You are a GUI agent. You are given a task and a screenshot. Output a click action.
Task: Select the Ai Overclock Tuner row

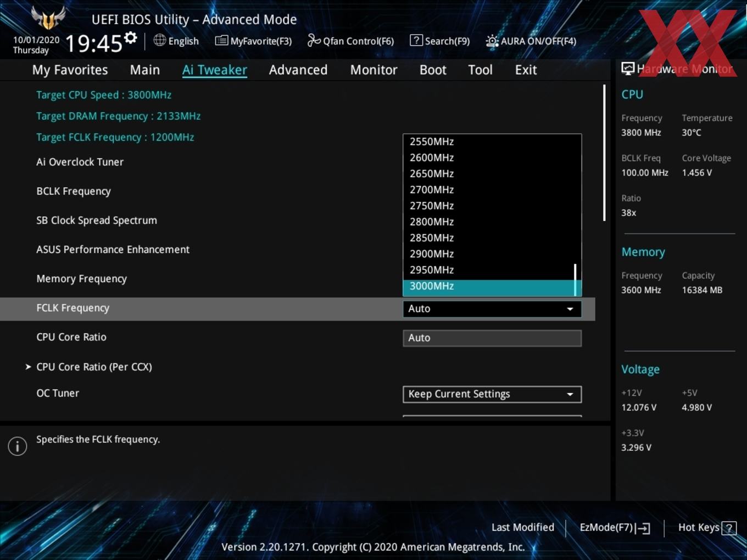[80, 162]
